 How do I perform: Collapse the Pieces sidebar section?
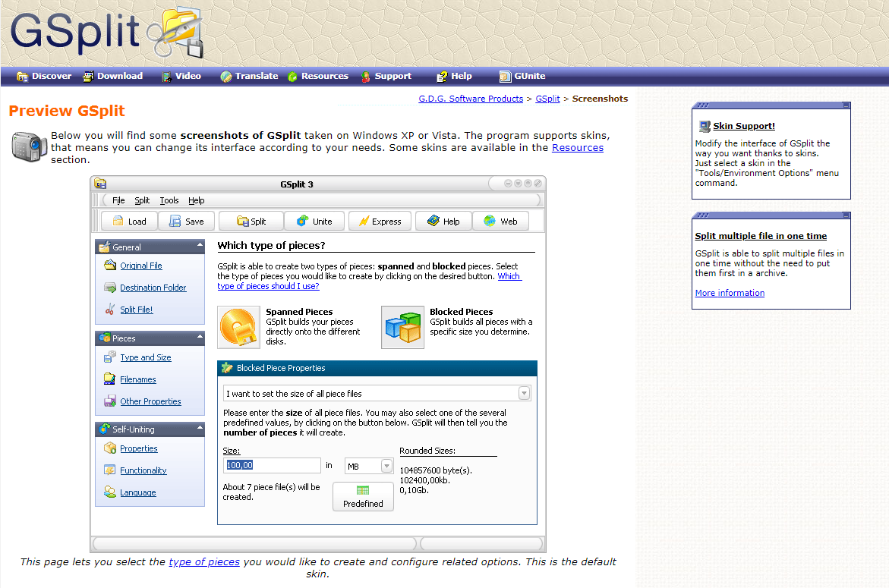[x=200, y=336]
